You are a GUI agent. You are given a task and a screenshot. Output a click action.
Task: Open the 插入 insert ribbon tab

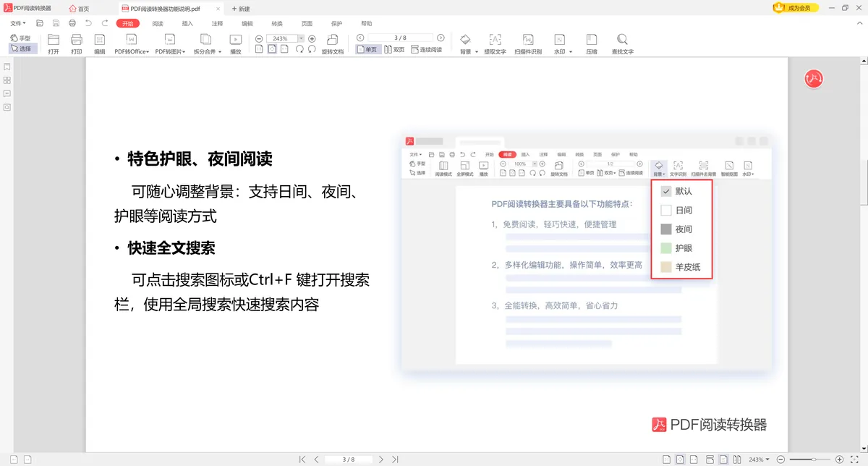187,23
